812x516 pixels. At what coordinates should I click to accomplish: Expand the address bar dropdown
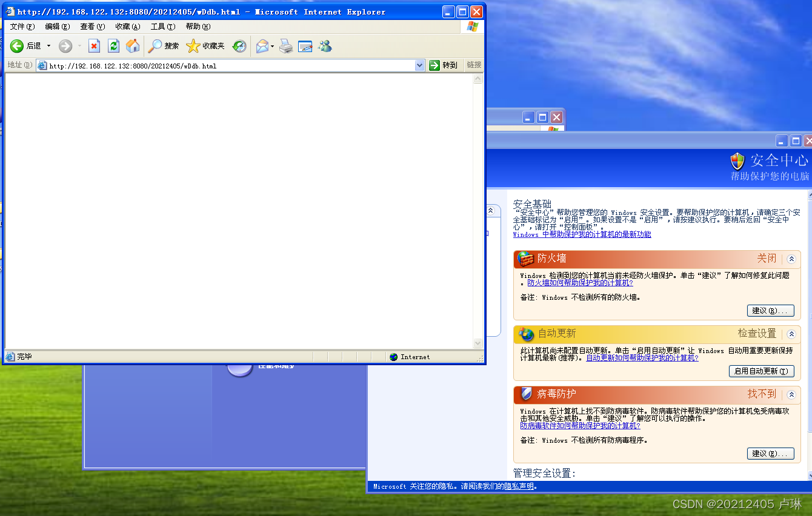click(419, 65)
